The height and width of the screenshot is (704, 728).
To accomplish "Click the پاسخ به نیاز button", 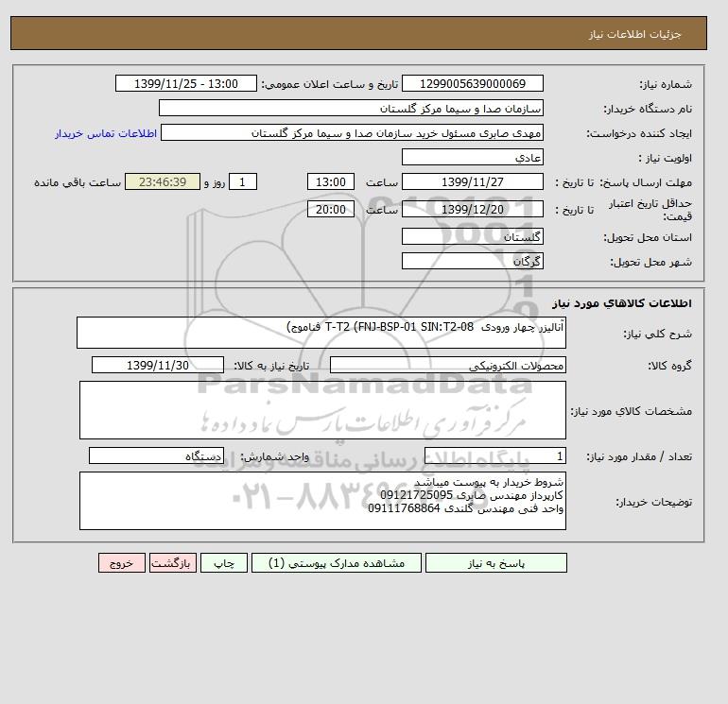I will (495, 563).
